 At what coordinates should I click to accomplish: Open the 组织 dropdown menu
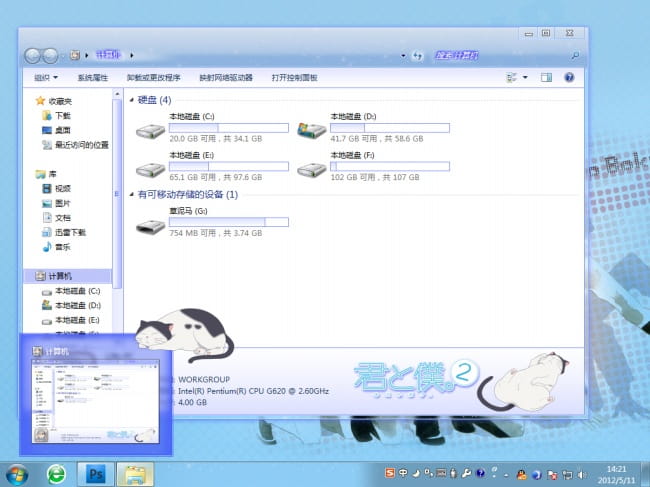[x=46, y=78]
